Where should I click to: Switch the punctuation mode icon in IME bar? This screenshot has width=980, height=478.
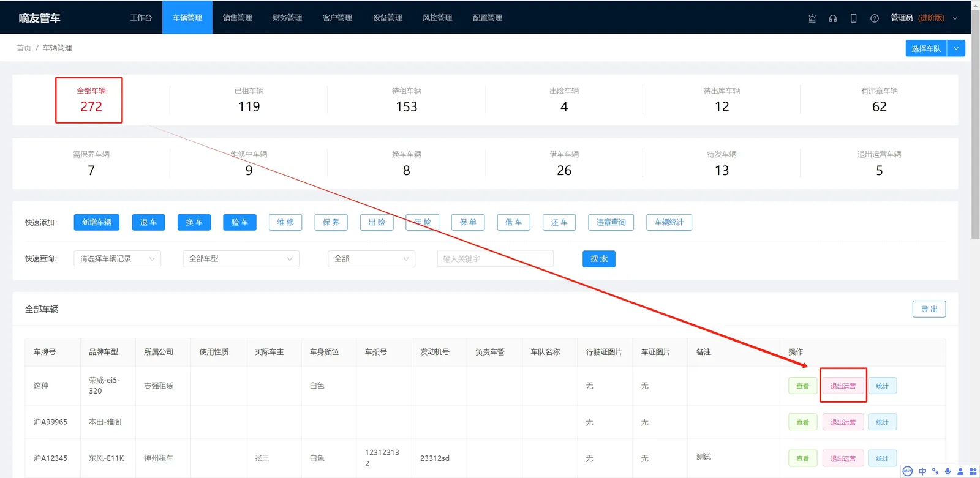click(935, 471)
